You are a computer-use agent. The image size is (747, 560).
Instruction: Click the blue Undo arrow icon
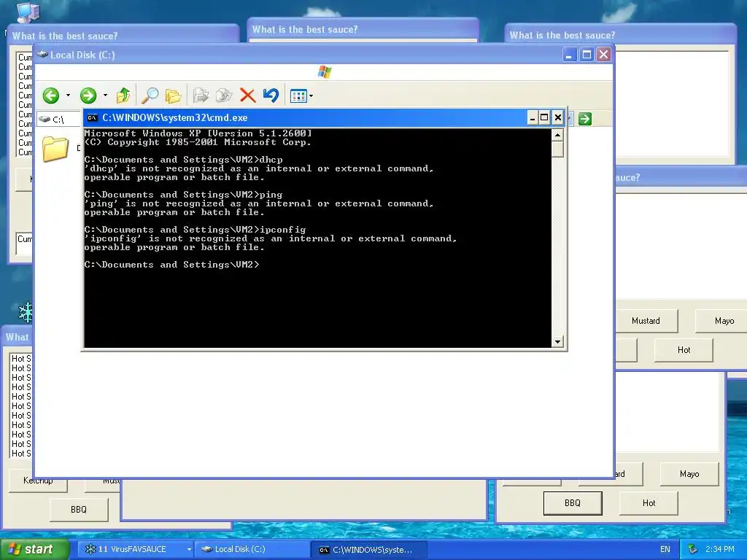pyautogui.click(x=271, y=96)
